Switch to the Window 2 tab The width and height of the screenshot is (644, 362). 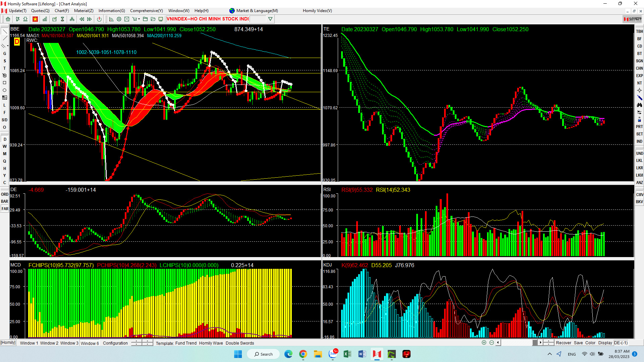point(49,343)
